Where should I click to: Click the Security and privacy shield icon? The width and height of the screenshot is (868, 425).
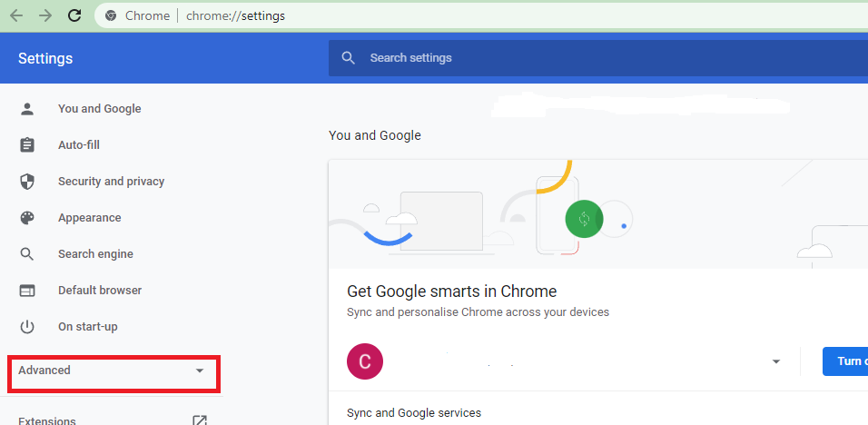click(27, 182)
